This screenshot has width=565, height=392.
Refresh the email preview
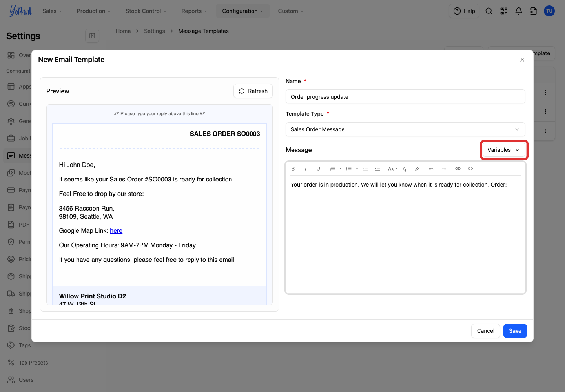click(x=253, y=91)
